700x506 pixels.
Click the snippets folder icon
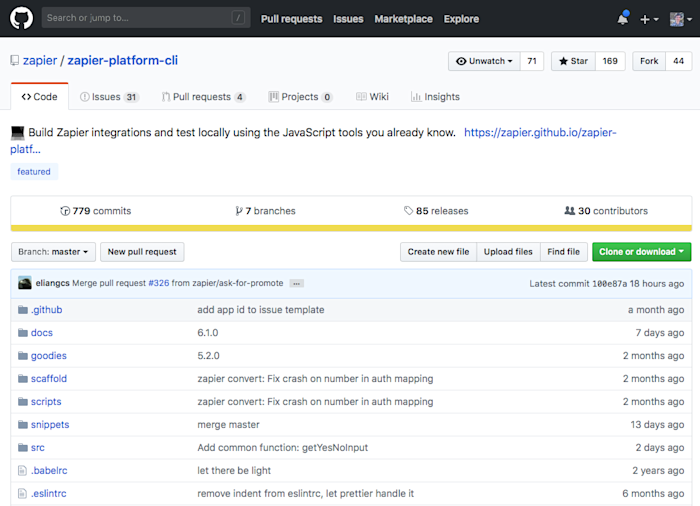pyautogui.click(x=23, y=424)
